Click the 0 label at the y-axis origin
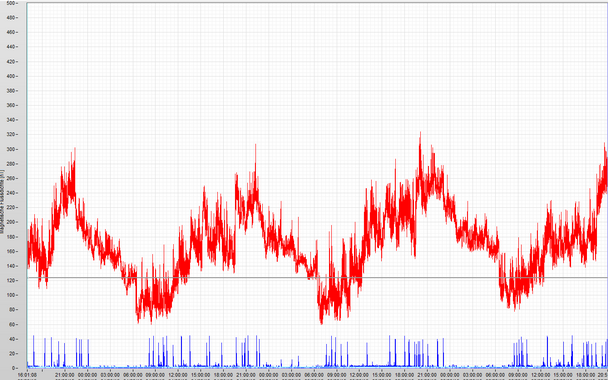Image resolution: width=608 pixels, height=380 pixels. pos(13,368)
